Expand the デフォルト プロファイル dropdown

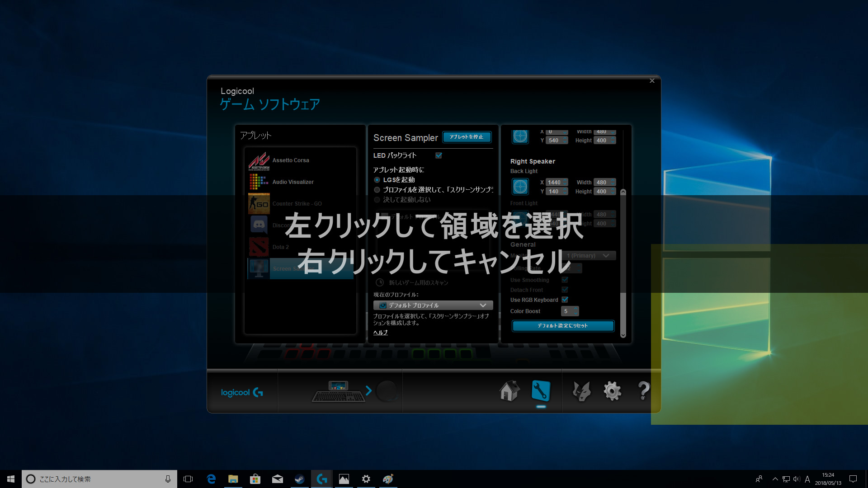(x=433, y=305)
